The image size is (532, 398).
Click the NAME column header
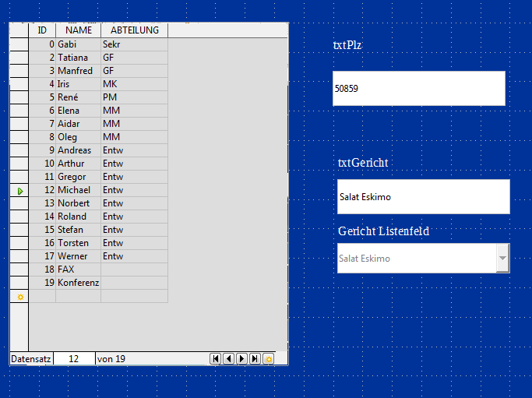[79, 30]
